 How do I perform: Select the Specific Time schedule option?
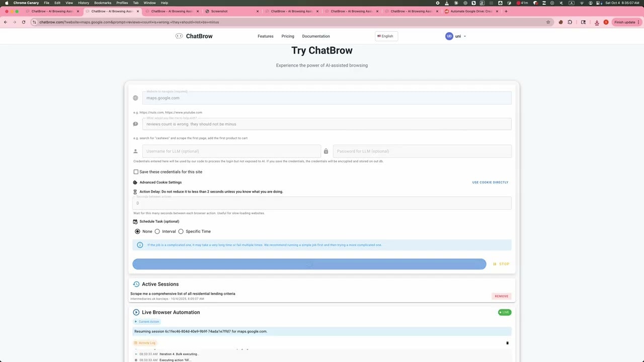pos(181,231)
